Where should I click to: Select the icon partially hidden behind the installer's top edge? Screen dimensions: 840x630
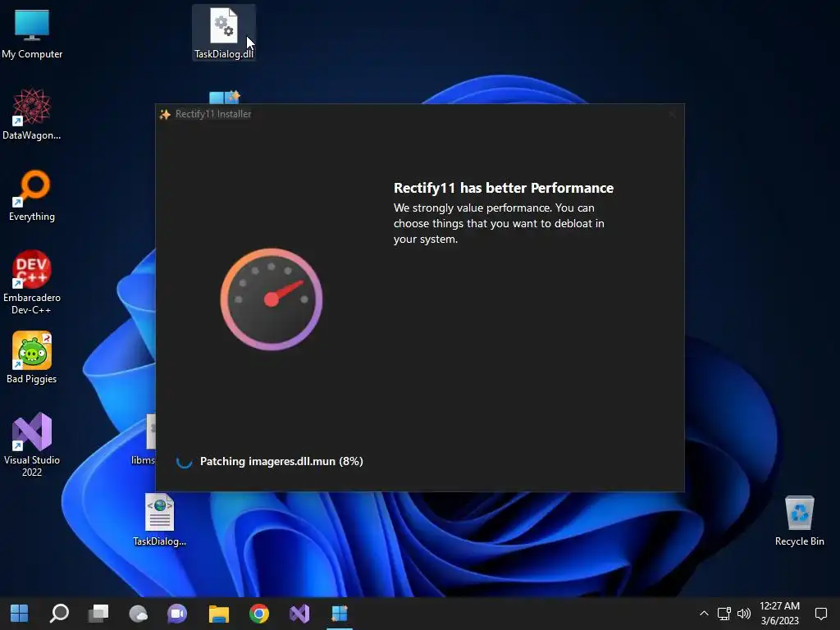(225, 97)
